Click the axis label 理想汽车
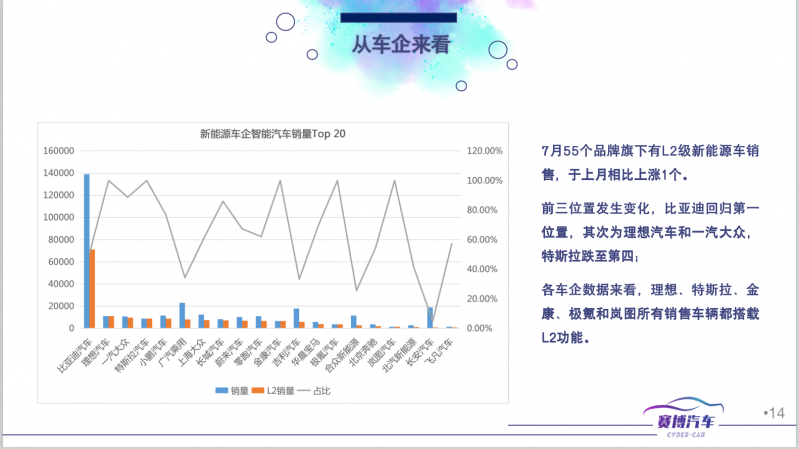Screen dimensions: 799x449 tap(96, 352)
